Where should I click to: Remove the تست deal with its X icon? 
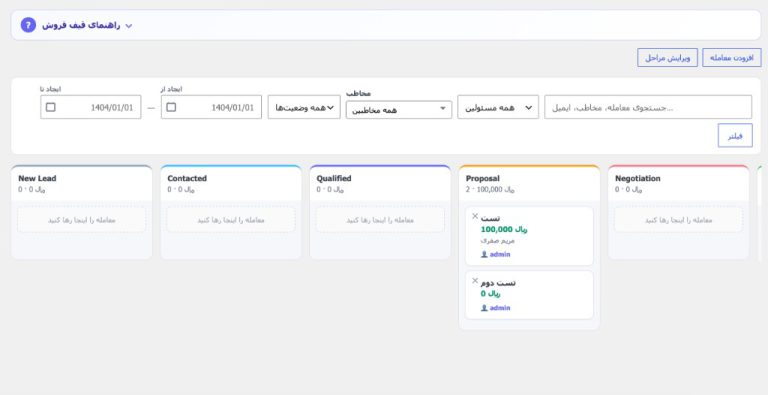click(x=475, y=216)
